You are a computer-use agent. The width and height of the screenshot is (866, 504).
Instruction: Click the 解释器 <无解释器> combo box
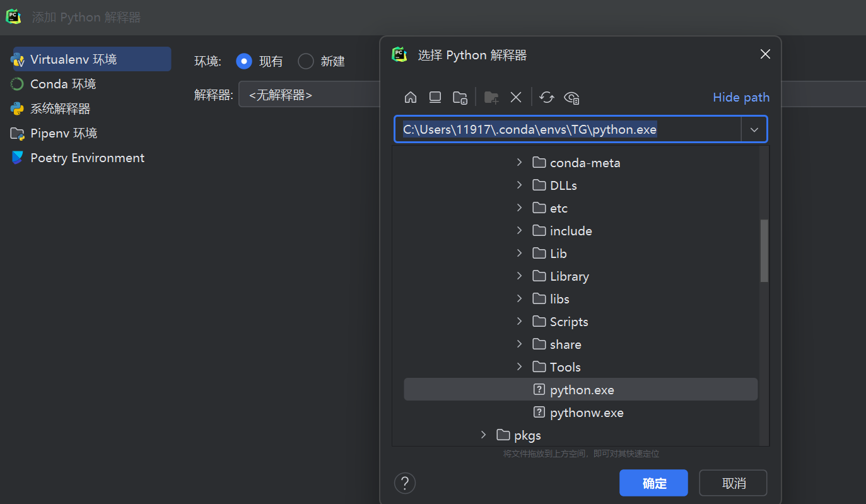(309, 95)
